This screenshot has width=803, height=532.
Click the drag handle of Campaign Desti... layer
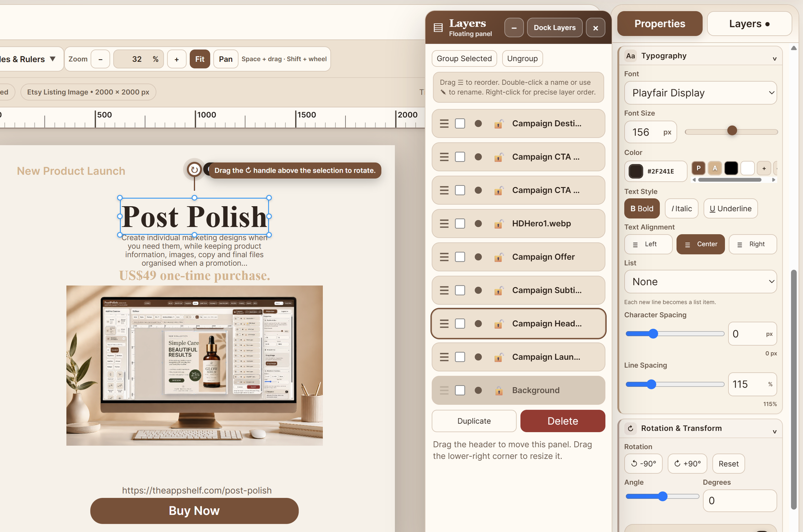tap(444, 123)
